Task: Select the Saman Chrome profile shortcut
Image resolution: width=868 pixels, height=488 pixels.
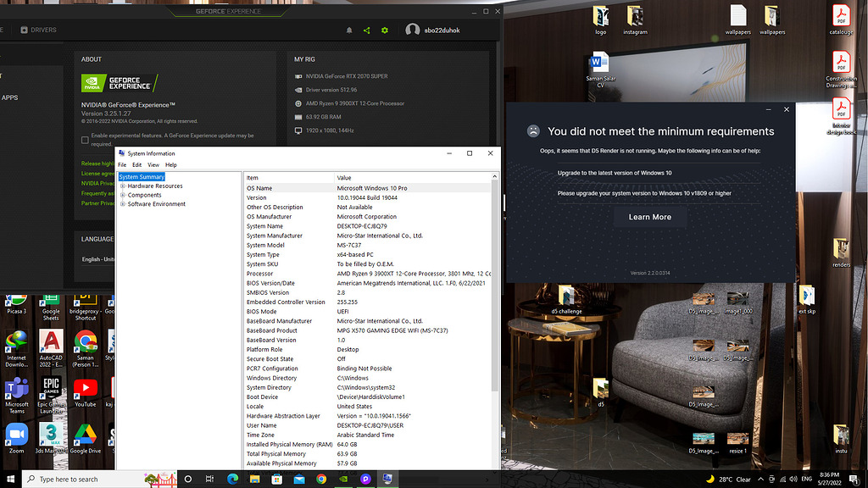Action: 86,348
